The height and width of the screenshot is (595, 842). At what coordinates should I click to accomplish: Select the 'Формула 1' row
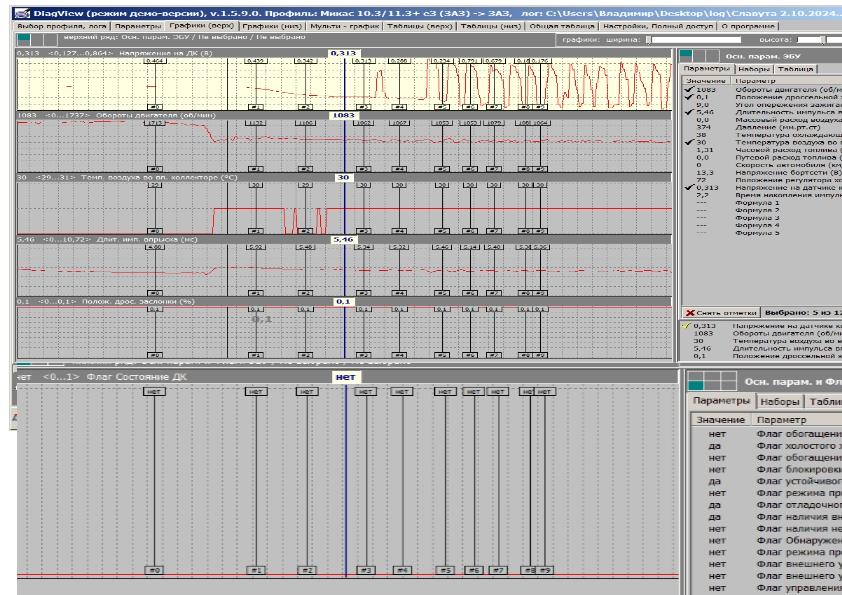click(x=763, y=203)
